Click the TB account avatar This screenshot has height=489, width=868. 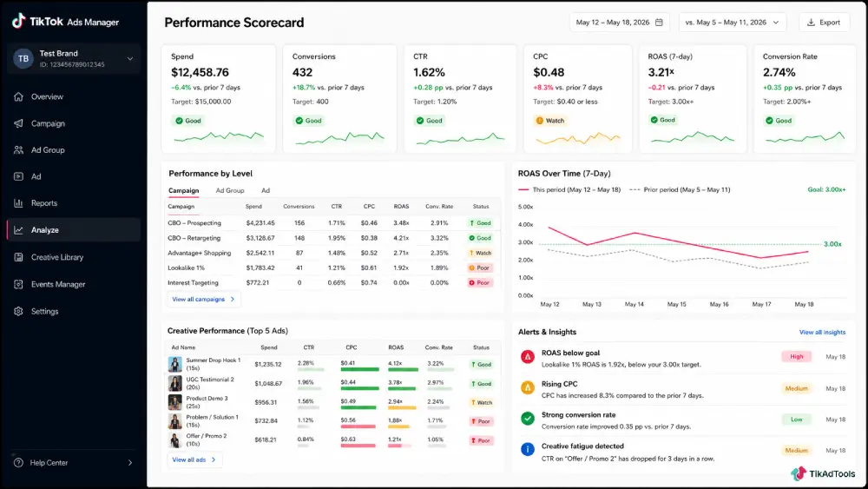[23, 58]
